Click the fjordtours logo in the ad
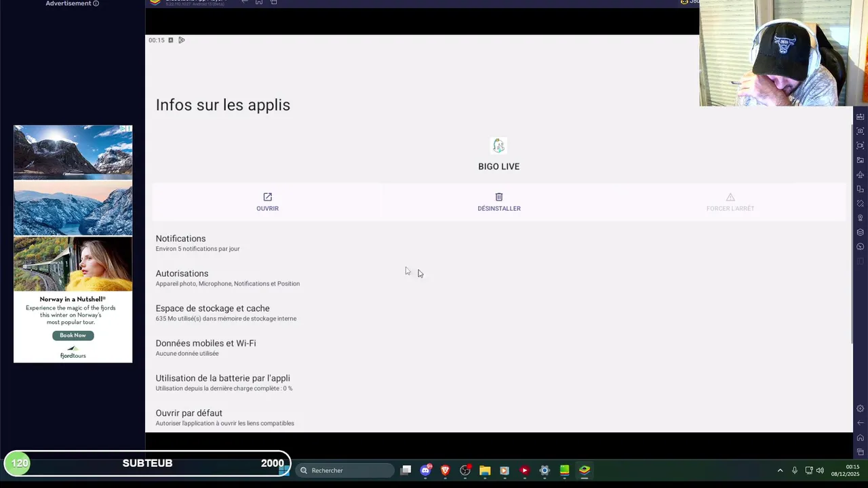This screenshot has height=488, width=868. pos(73,352)
